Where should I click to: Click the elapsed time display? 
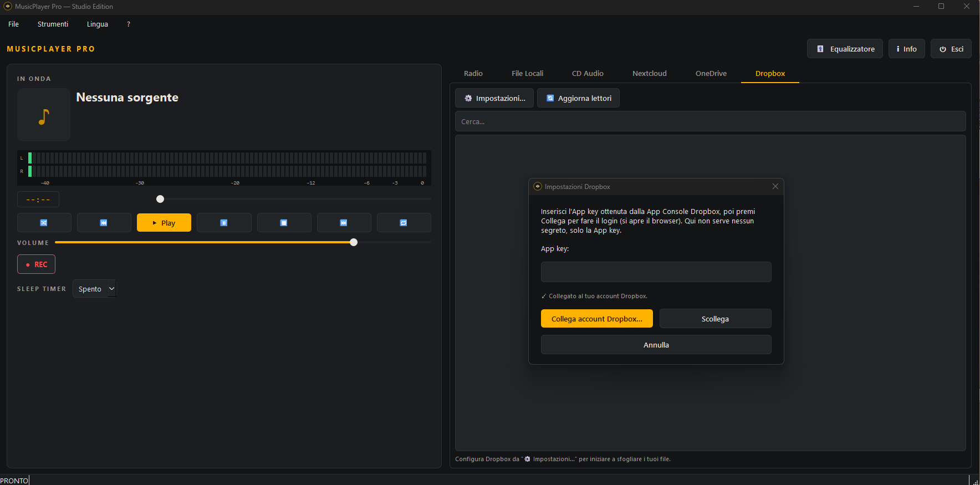click(x=38, y=200)
